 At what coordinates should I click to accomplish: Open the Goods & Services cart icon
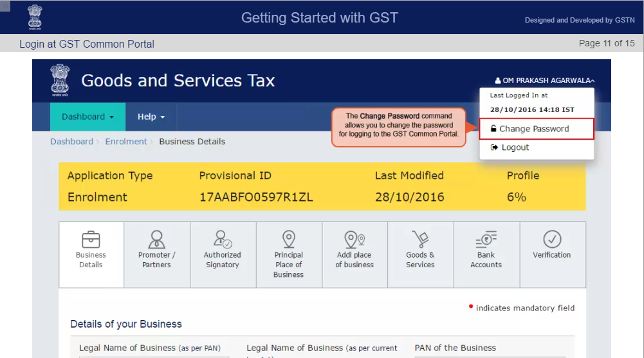tap(421, 240)
